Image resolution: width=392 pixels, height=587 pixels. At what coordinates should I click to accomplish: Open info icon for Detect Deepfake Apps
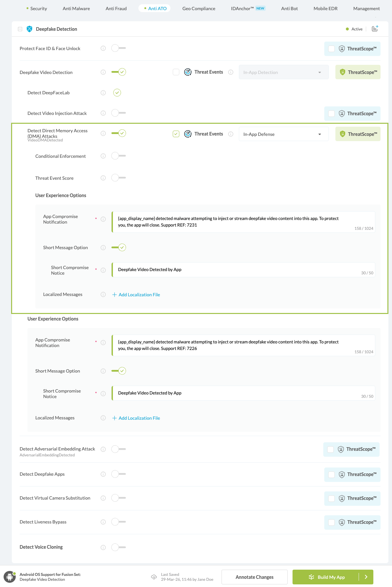click(x=103, y=474)
